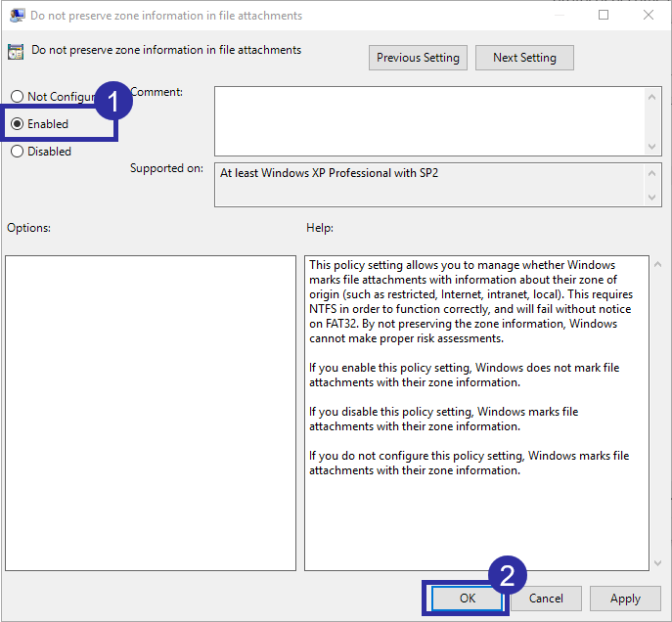
Task: Click the Supported on scroll down arrow
Action: point(653,198)
